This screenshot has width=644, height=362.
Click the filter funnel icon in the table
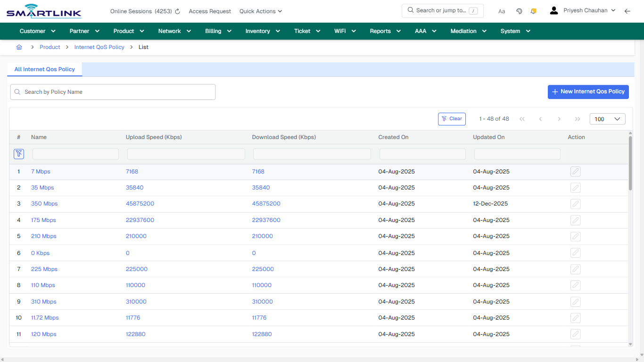coord(19,154)
